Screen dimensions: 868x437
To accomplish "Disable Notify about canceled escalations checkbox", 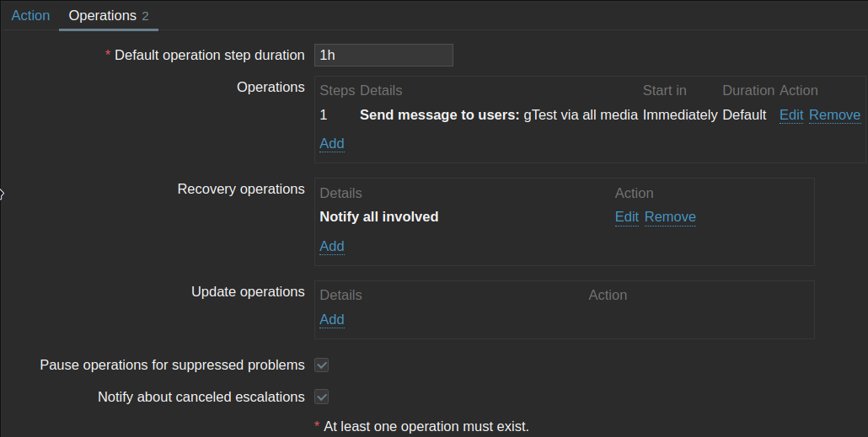I will (x=322, y=397).
